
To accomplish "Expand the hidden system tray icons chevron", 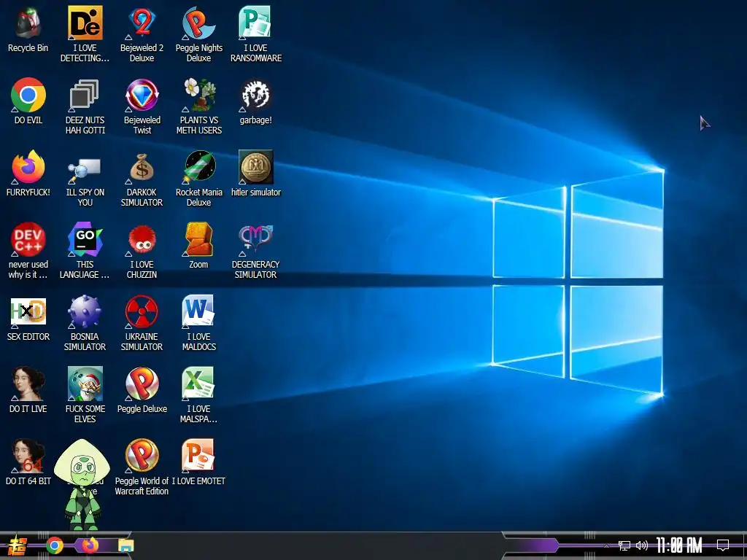I will pos(606,545).
